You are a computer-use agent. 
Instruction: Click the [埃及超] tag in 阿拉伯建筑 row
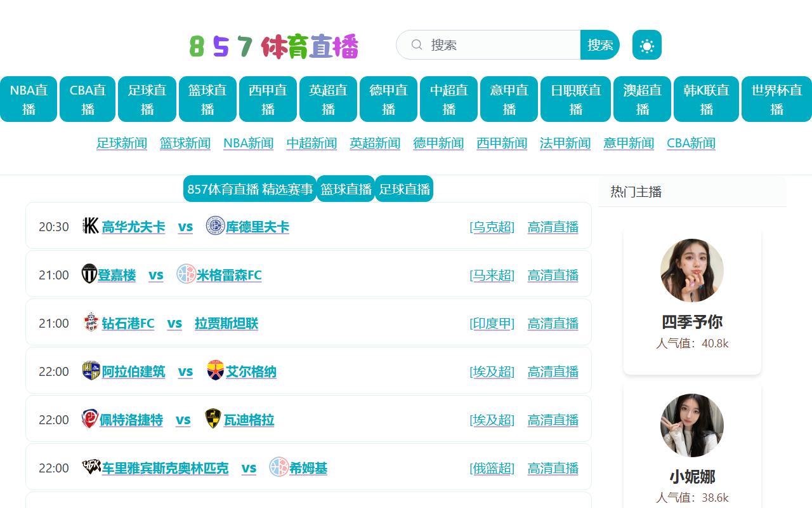pos(492,371)
